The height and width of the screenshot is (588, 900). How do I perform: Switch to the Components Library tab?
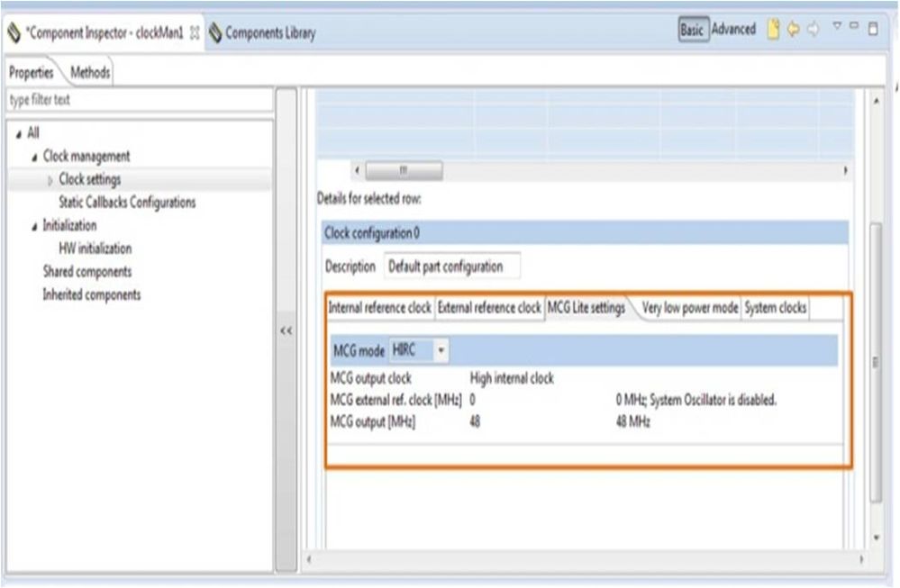[x=263, y=33]
